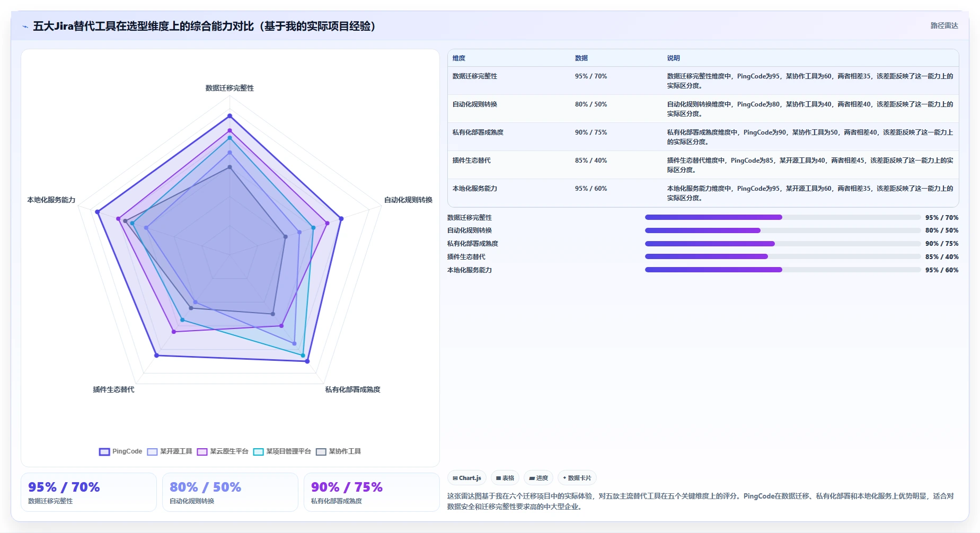Click the radar chart summary paragraph at bottom
980x533 pixels.
point(701,501)
